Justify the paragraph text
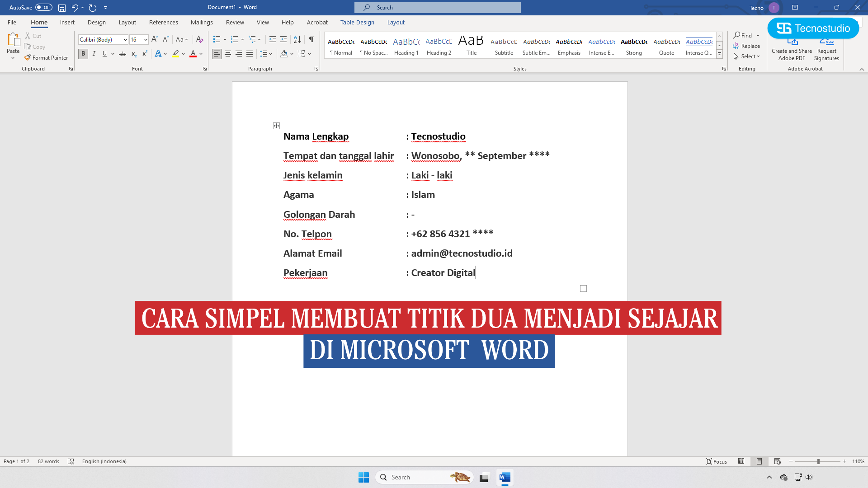This screenshot has width=868, height=488. tap(250, 54)
